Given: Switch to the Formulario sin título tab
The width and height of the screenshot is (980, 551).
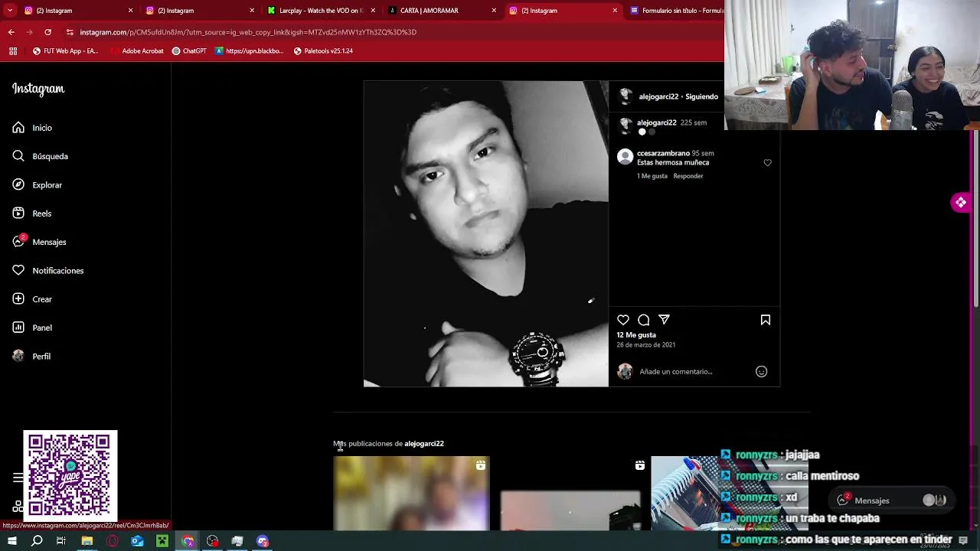Looking at the screenshot, I should coord(676,11).
